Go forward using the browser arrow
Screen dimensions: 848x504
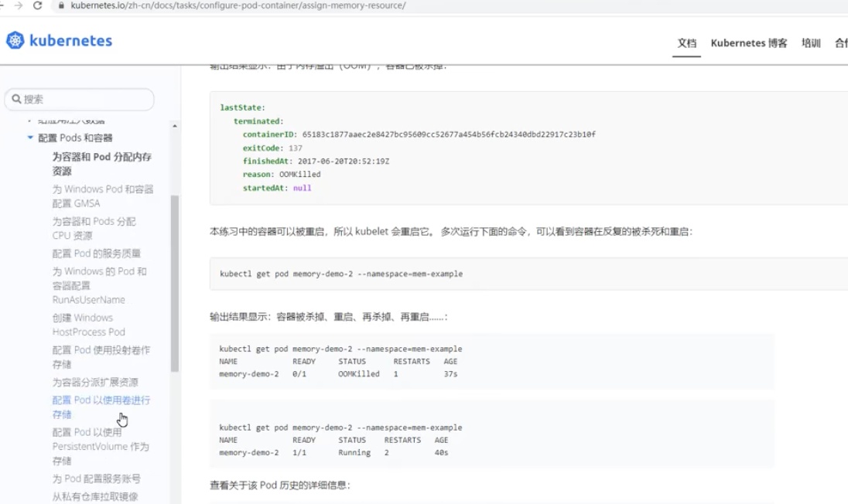click(19, 5)
